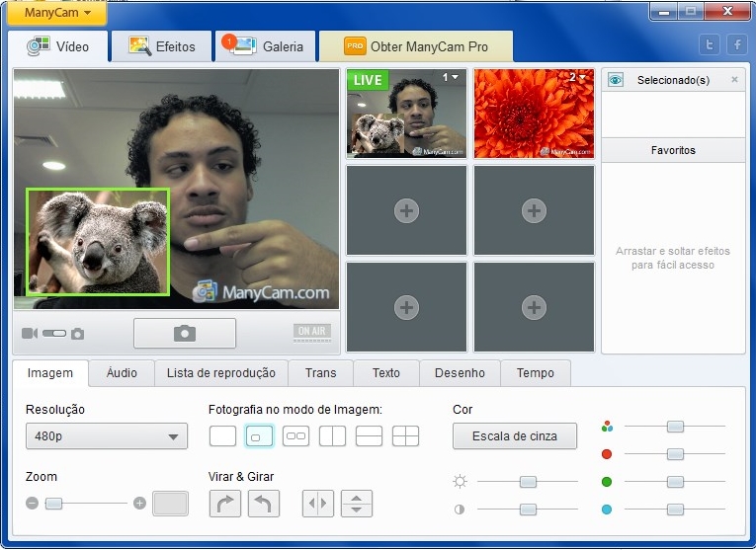Screen dimensions: 756x550
Task: Select four-quadrant grid layout
Action: [405, 436]
